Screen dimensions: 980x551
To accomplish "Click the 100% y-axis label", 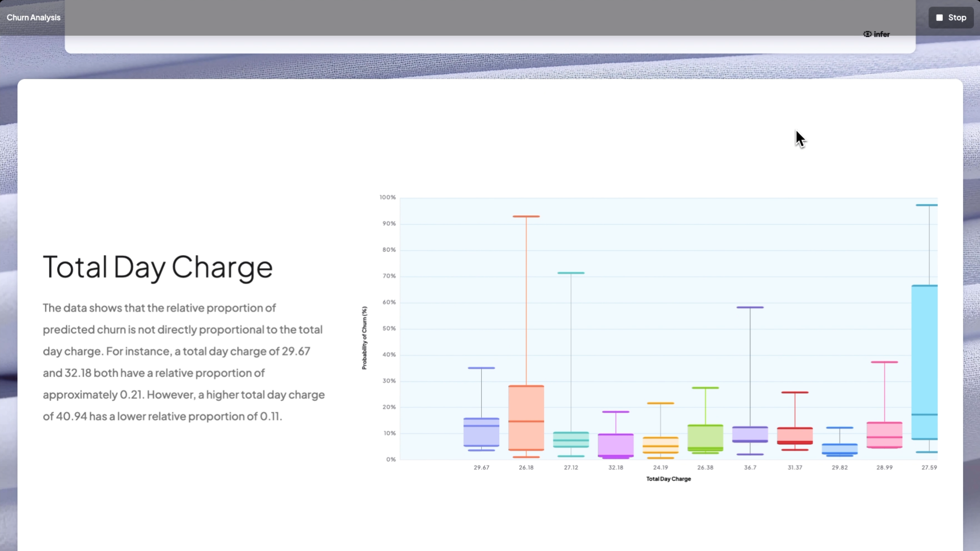I will click(387, 197).
